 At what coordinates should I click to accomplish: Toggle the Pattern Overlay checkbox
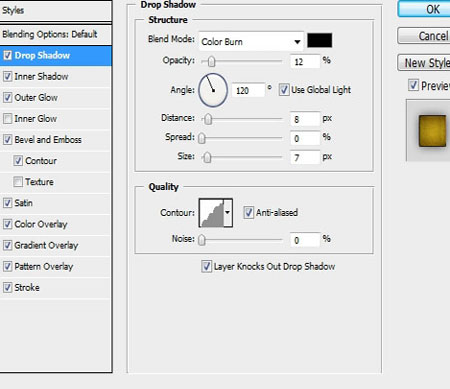(x=7, y=266)
